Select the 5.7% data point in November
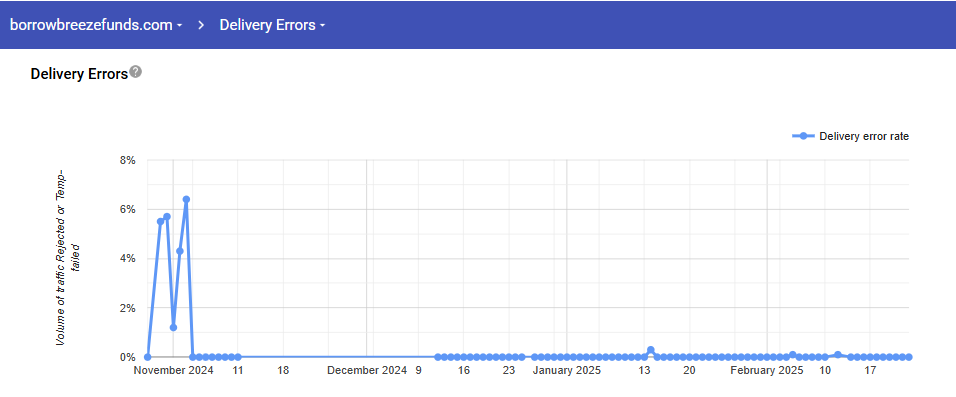The image size is (956, 397). 166,216
